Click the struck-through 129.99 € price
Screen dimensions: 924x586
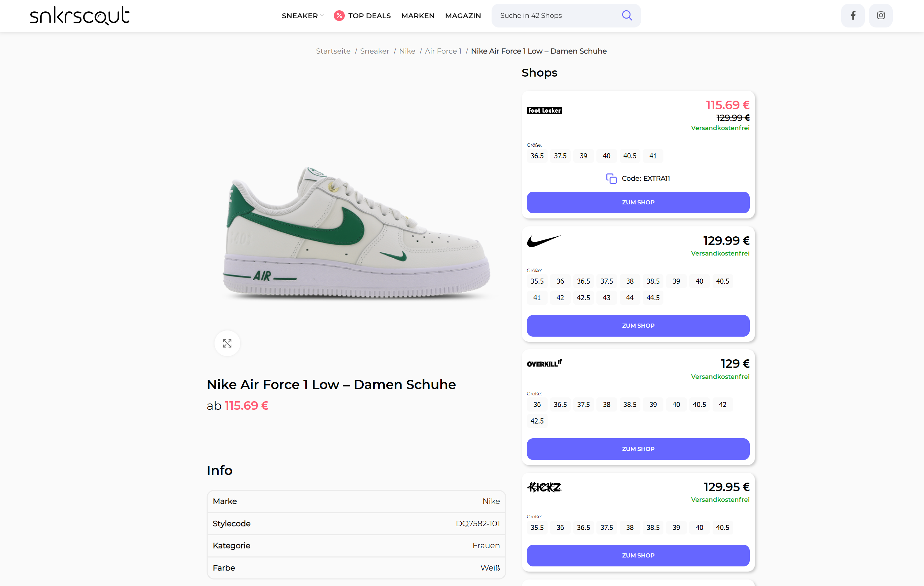tap(733, 118)
